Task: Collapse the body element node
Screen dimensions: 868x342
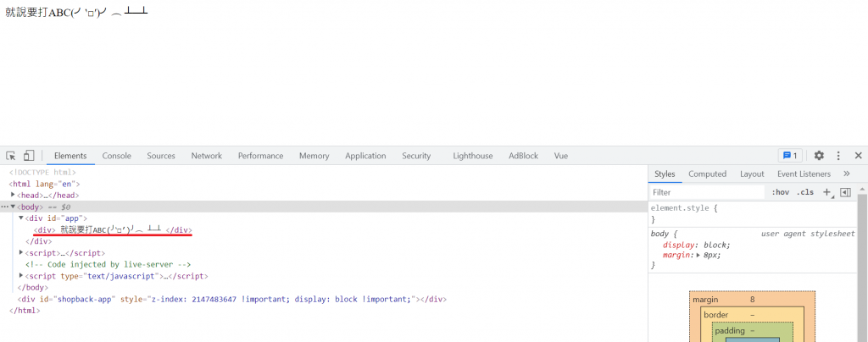Action: pos(13,207)
